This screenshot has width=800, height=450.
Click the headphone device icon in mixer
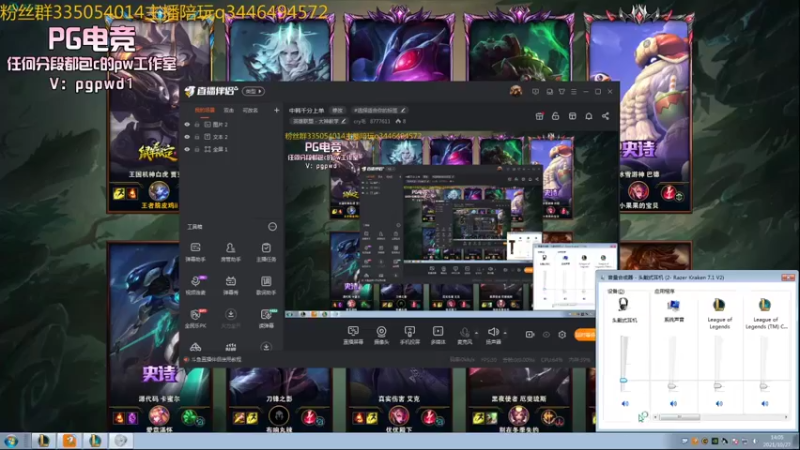(623, 305)
